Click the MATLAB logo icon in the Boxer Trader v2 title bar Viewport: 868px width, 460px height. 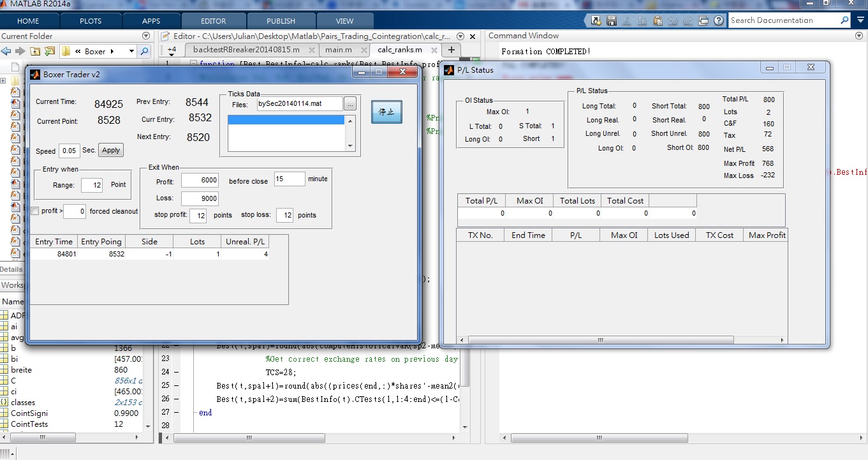(x=35, y=75)
